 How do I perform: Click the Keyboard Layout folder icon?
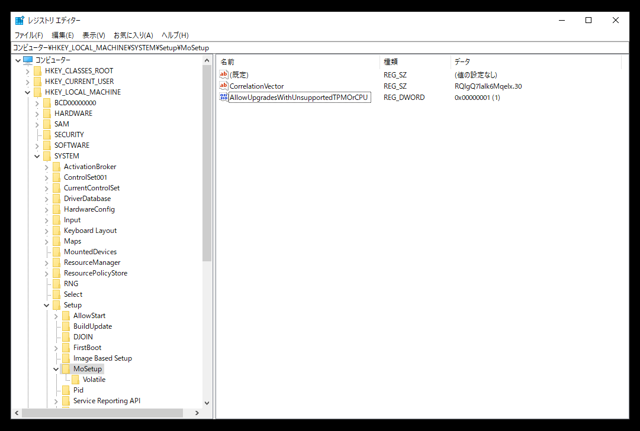pyautogui.click(x=57, y=231)
